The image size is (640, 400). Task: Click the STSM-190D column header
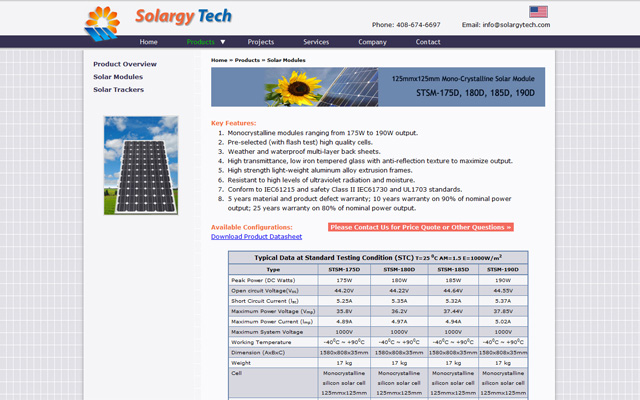pyautogui.click(x=503, y=270)
